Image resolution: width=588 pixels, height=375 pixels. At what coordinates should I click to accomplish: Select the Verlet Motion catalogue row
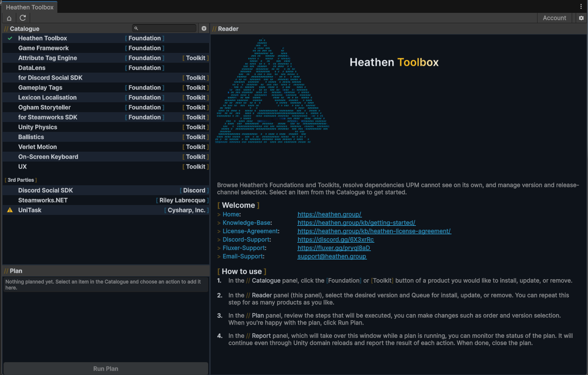coord(106,147)
